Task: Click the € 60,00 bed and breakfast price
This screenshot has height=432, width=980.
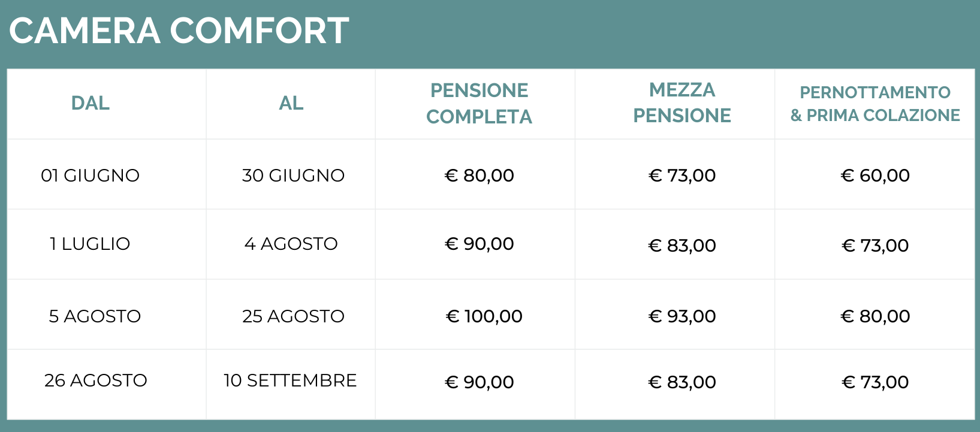Action: pos(875,176)
